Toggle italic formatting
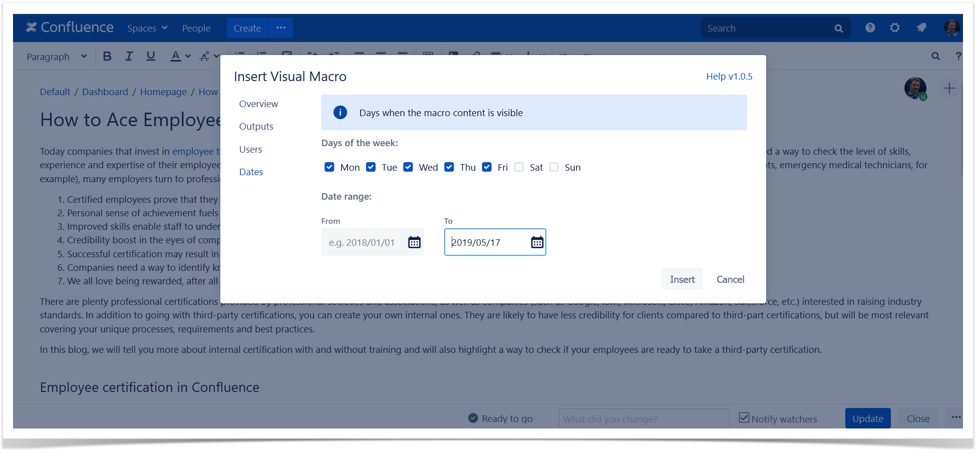 (x=129, y=56)
